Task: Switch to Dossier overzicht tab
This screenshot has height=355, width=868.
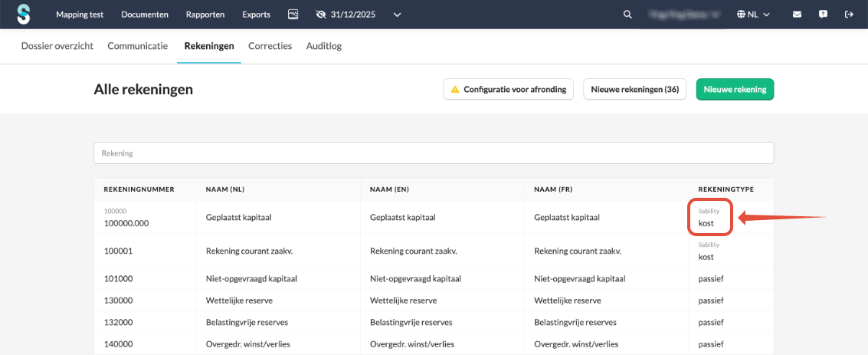Action: point(57,46)
